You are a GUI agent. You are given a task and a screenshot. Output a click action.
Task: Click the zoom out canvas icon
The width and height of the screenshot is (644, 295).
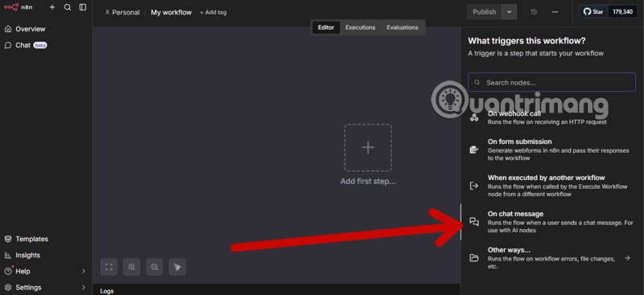click(x=155, y=267)
